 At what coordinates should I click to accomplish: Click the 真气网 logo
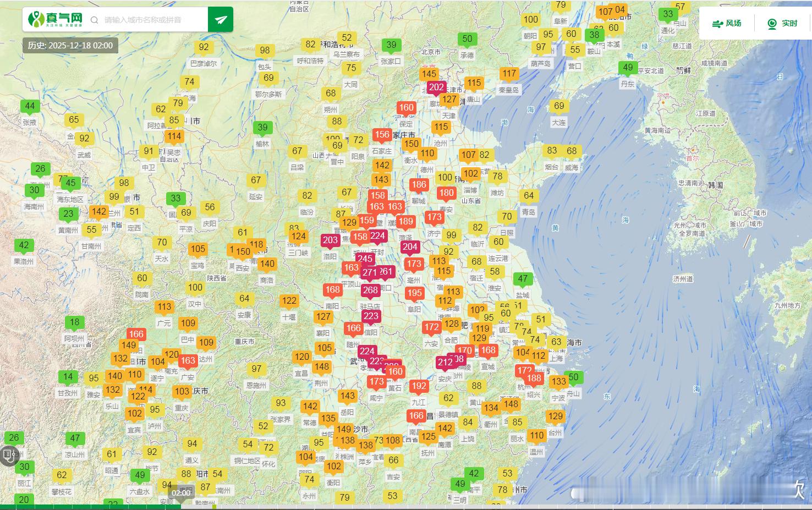point(55,19)
